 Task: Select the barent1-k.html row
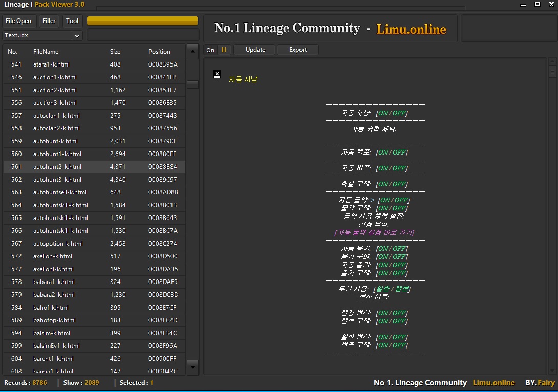click(94, 359)
